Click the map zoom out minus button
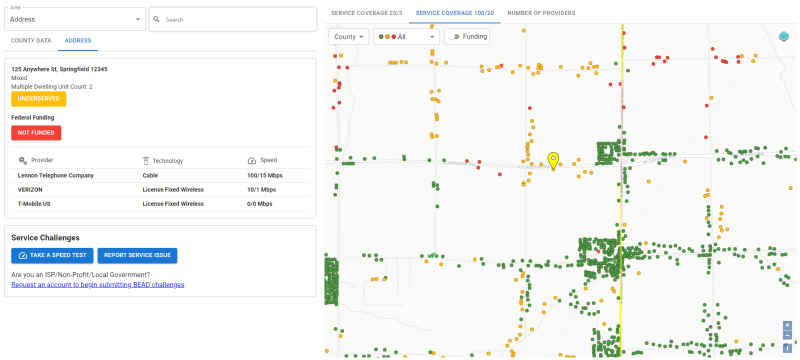This screenshot has width=800, height=360. coord(787,336)
